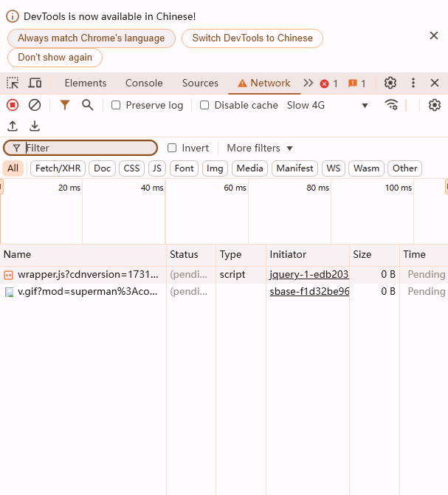Image resolution: width=448 pixels, height=495 pixels.
Task: Filter requests by Fetch/XHR
Action: coord(58,168)
